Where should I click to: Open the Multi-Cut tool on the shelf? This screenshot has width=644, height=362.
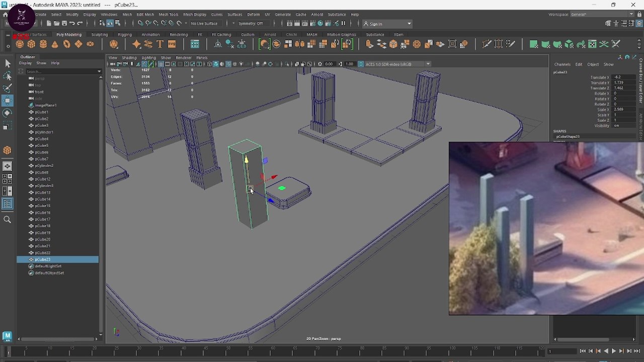487,44
